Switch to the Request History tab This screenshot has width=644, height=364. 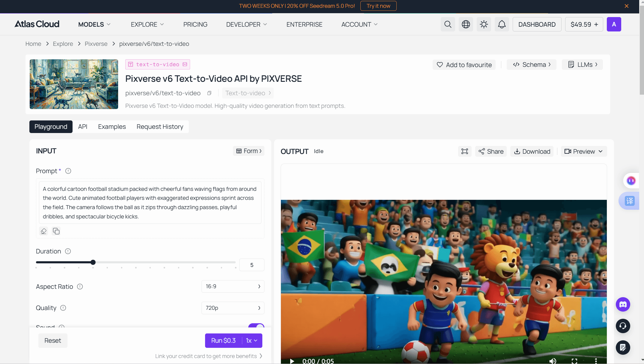click(x=160, y=127)
